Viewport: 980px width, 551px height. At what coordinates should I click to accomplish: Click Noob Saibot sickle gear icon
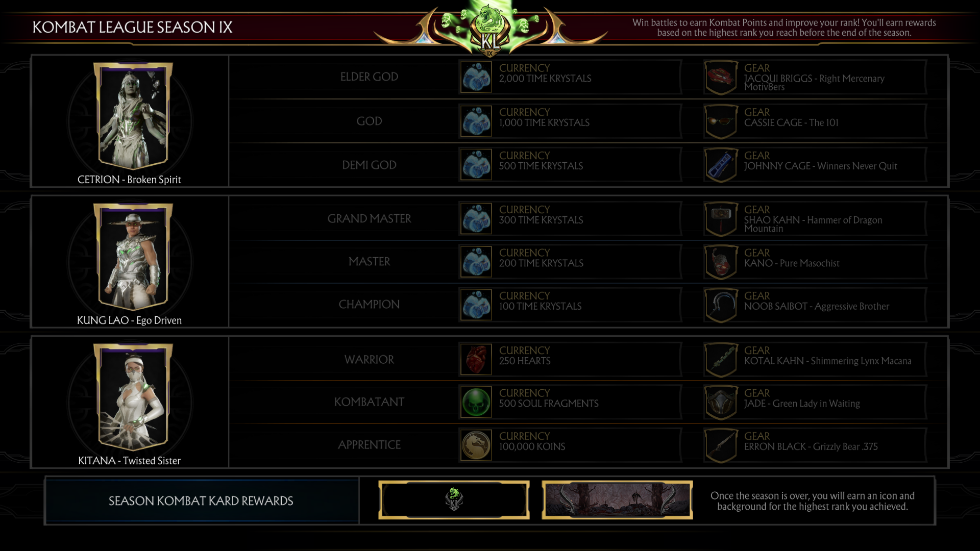(x=721, y=305)
